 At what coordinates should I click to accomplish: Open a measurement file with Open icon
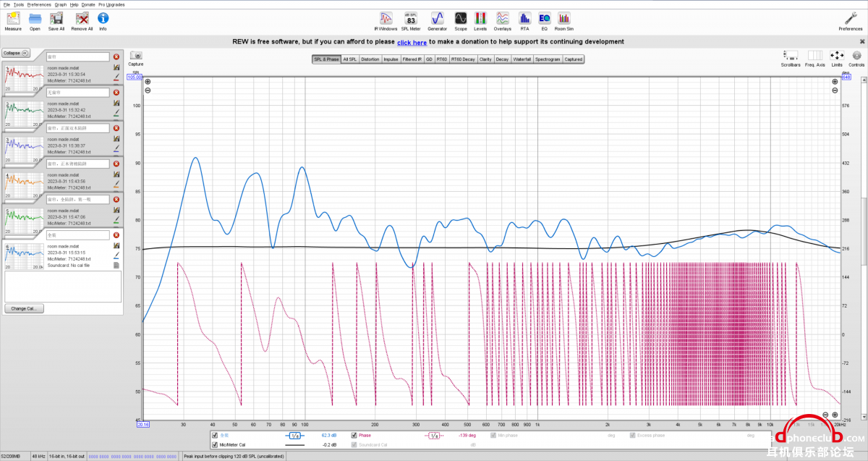point(35,18)
